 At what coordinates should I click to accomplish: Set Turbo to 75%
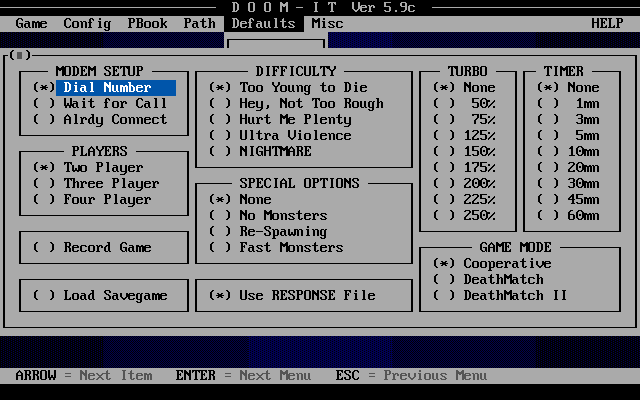[464, 119]
